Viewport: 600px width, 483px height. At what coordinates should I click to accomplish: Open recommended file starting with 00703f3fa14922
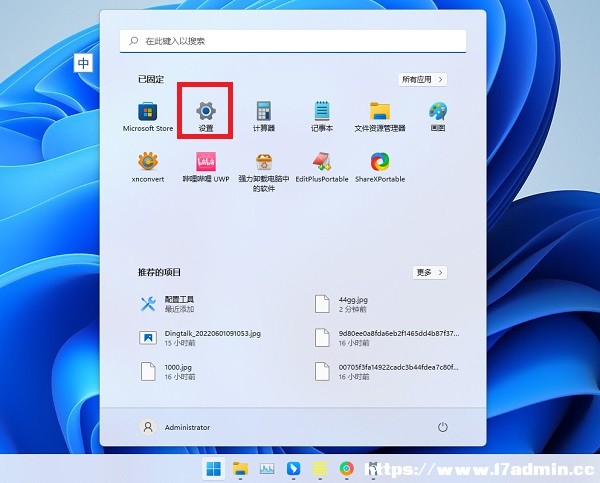pos(387,371)
